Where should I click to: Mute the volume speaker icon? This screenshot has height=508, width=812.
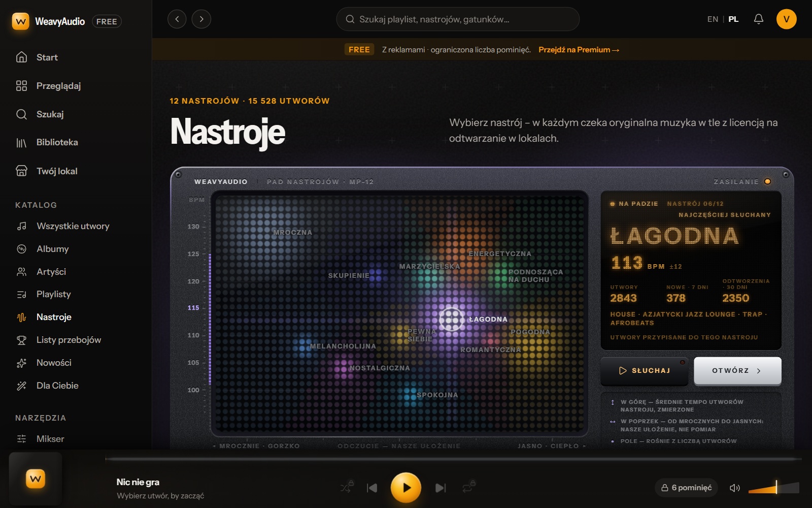pyautogui.click(x=735, y=488)
